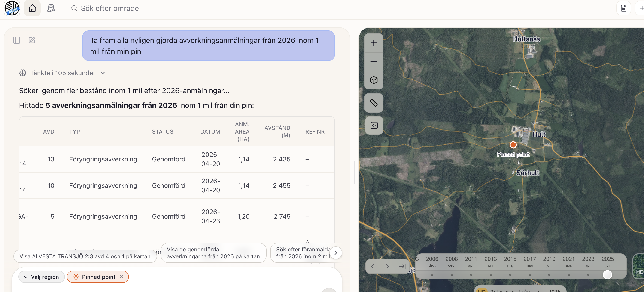Click the DATUM column header

tap(210, 131)
